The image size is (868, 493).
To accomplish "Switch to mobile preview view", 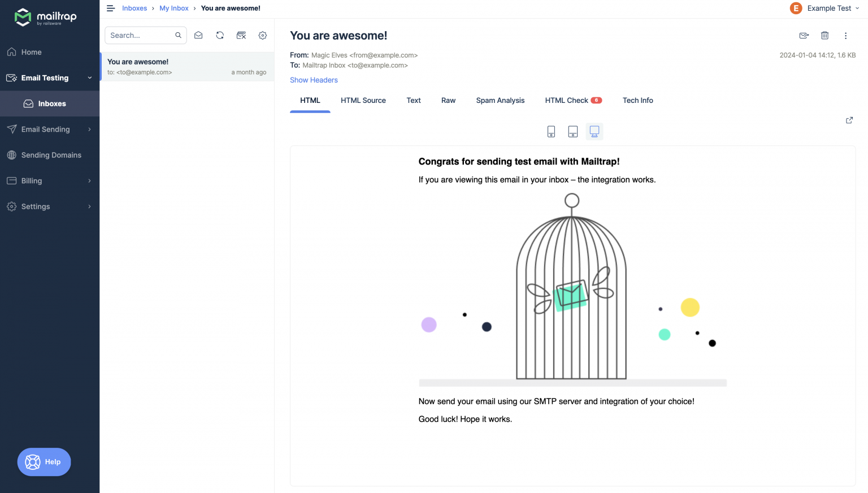I will click(551, 132).
